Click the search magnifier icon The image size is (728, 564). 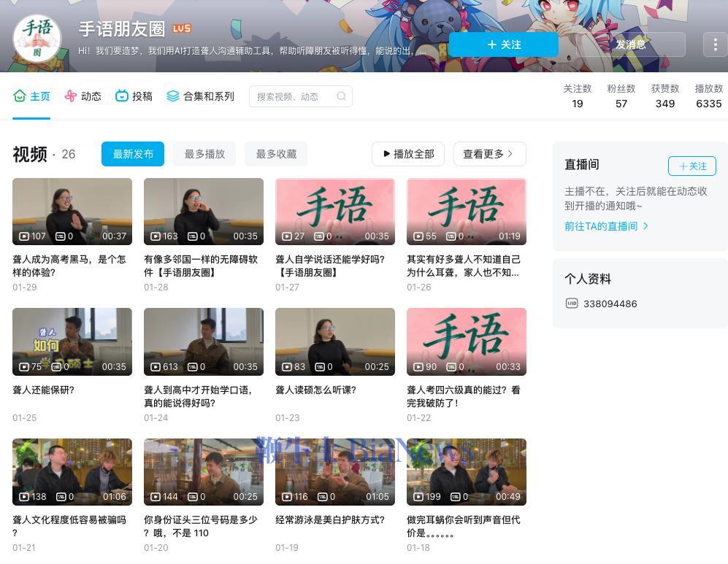point(341,96)
